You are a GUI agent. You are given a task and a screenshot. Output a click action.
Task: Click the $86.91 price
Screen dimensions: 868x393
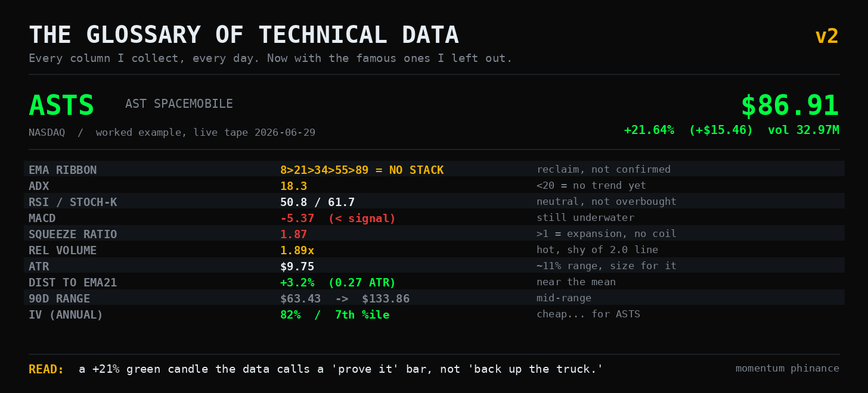790,106
